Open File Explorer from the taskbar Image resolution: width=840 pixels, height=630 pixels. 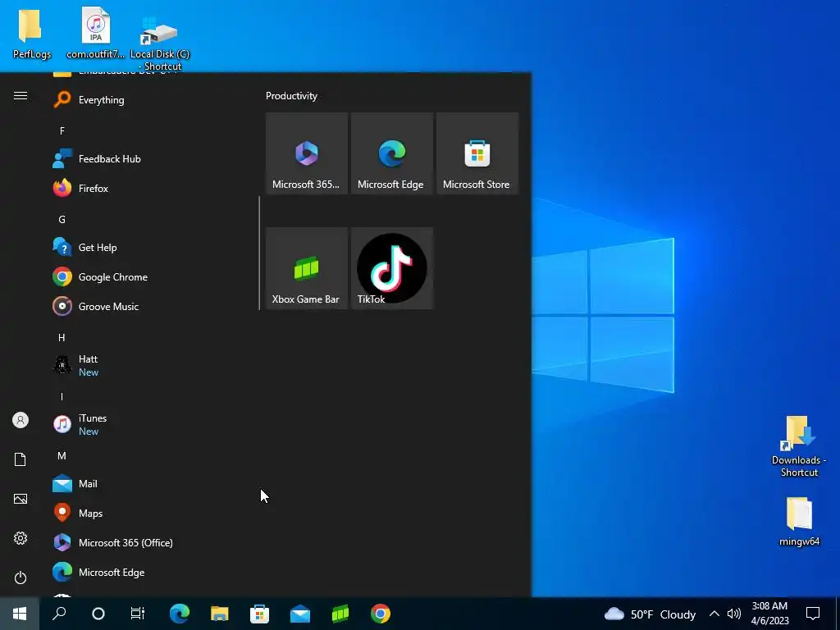[x=220, y=614]
